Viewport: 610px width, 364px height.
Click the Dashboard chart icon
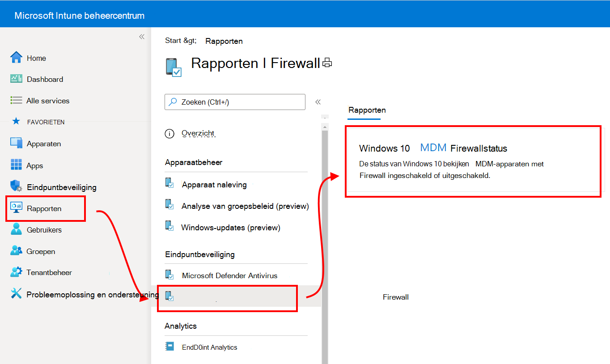click(16, 79)
